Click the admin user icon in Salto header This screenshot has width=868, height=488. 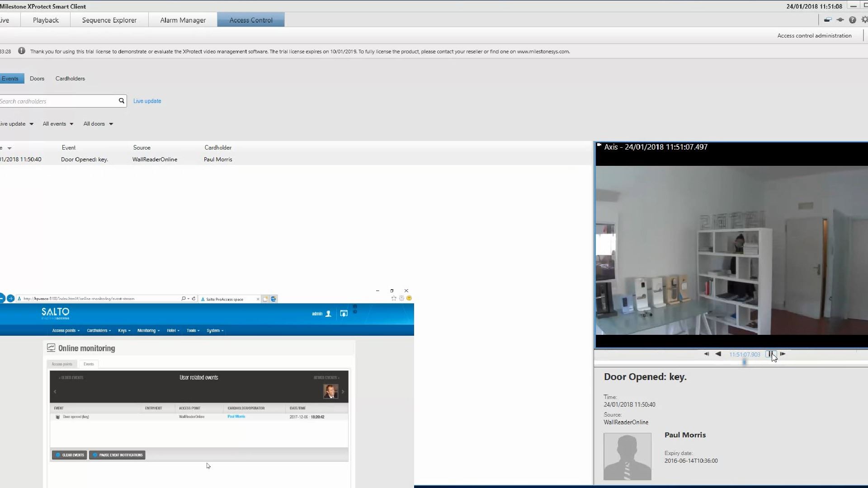[x=329, y=314]
